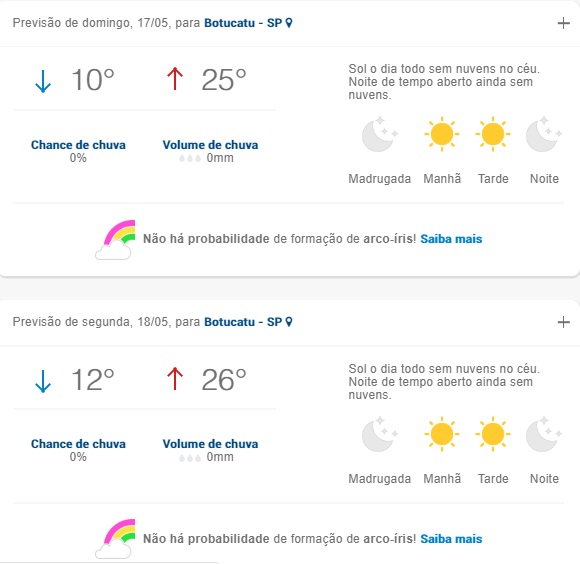Click rainbow icon in Sunday forecast card
Image resolution: width=580 pixels, height=564 pixels.
(115, 240)
